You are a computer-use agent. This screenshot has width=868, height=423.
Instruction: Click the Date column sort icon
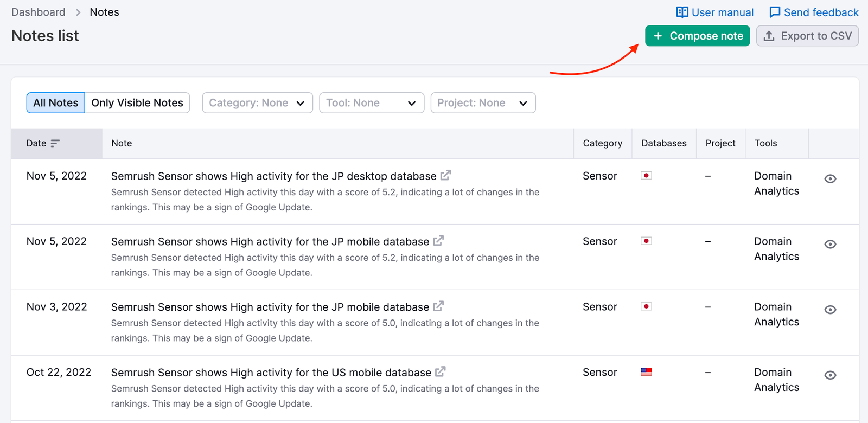click(55, 143)
